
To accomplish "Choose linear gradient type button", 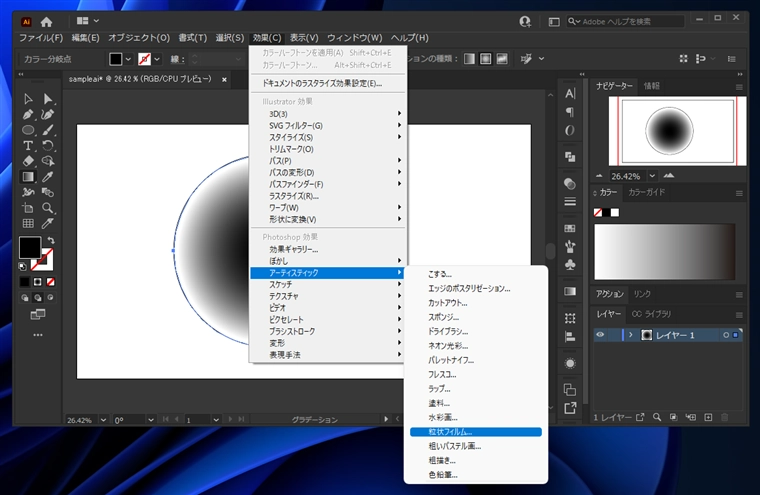I will point(469,59).
